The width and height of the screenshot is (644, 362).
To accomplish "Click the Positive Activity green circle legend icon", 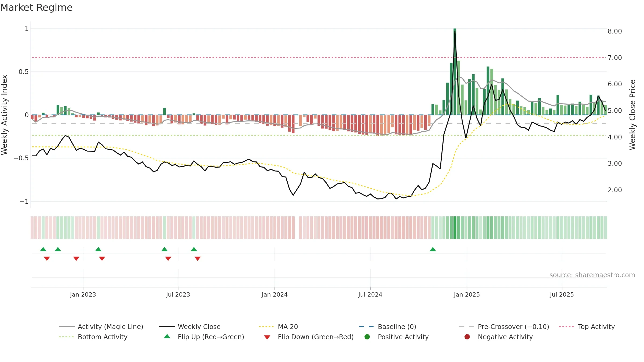I will click(367, 337).
